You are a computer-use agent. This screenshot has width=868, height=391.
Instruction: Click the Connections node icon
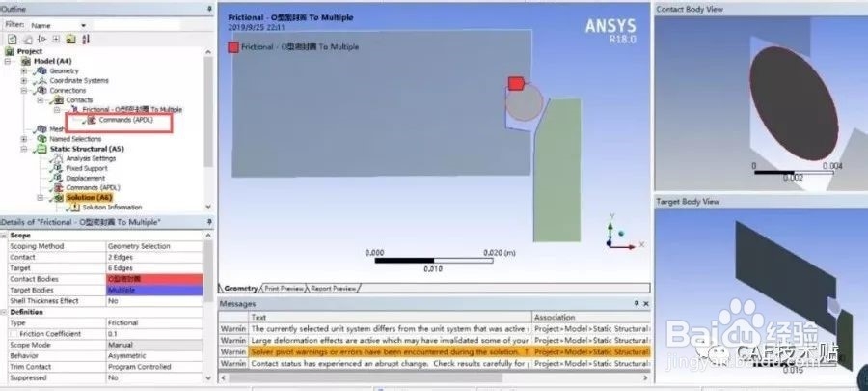(x=41, y=91)
